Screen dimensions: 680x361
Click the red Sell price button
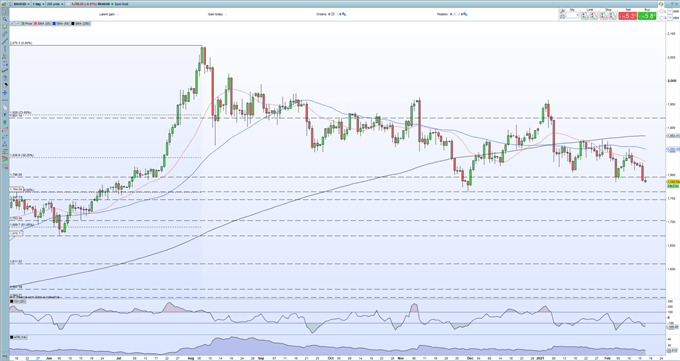click(x=628, y=16)
